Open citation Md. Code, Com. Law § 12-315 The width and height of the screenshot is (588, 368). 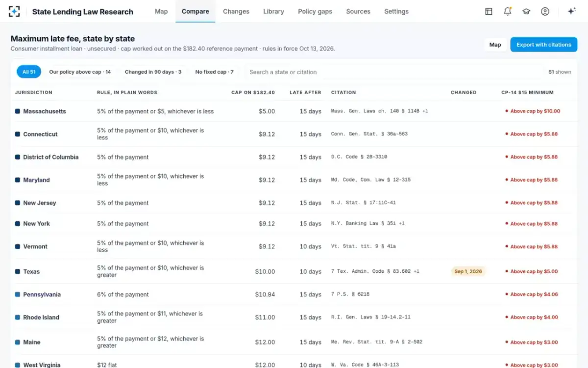371,180
